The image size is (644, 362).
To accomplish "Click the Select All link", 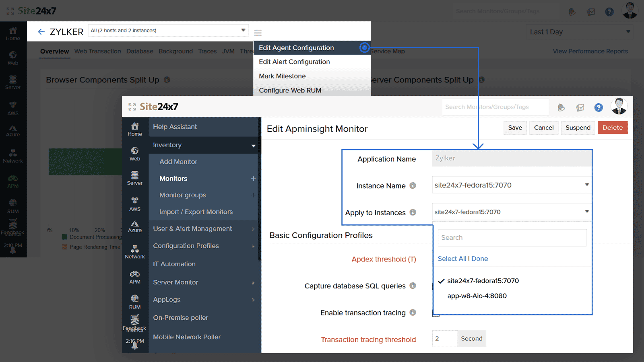I will coord(452,259).
